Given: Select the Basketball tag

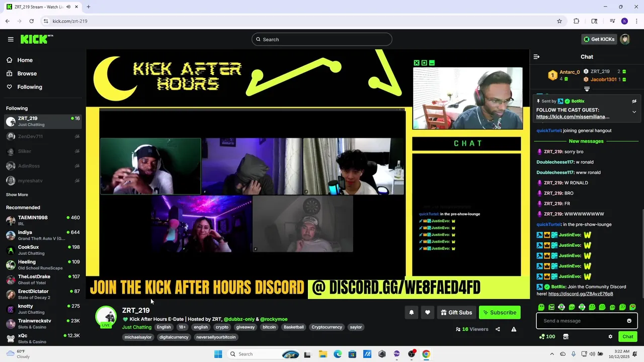Looking at the screenshot, I should 294,327.
